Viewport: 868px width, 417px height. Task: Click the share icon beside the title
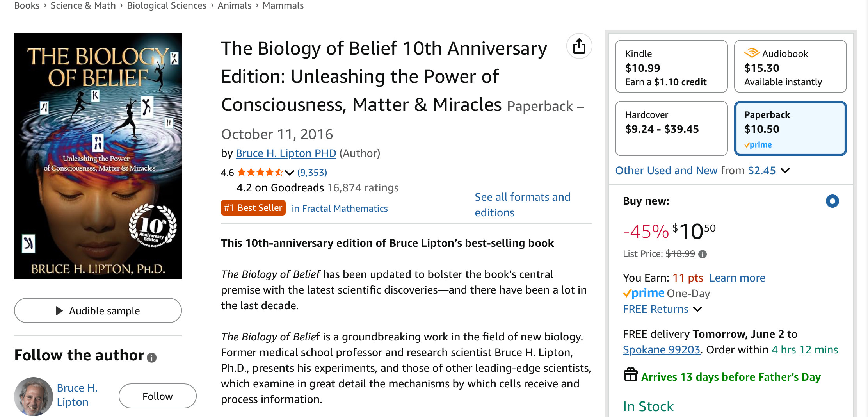pos(579,46)
